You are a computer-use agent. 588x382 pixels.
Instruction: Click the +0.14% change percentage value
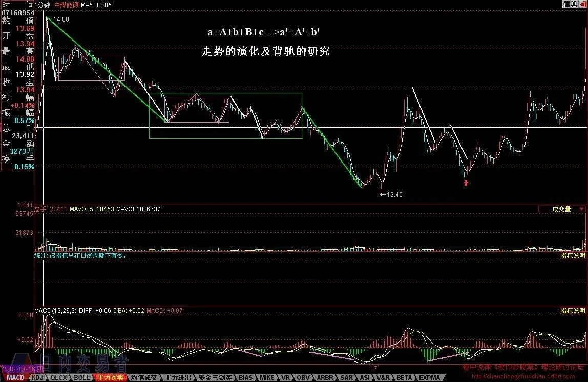[x=22, y=105]
